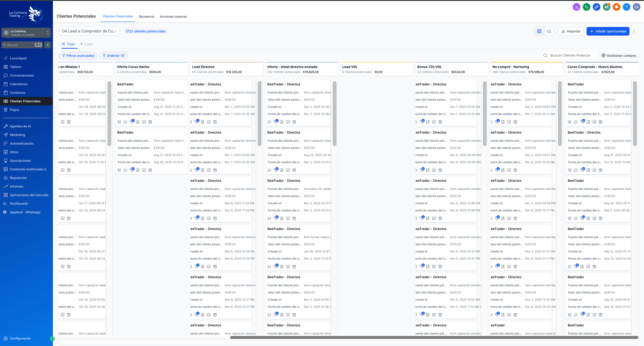Image resolution: width=644 pixels, height=346 pixels.
Task: Collapse the sidebar with the green chevron toggle
Action: point(52,339)
